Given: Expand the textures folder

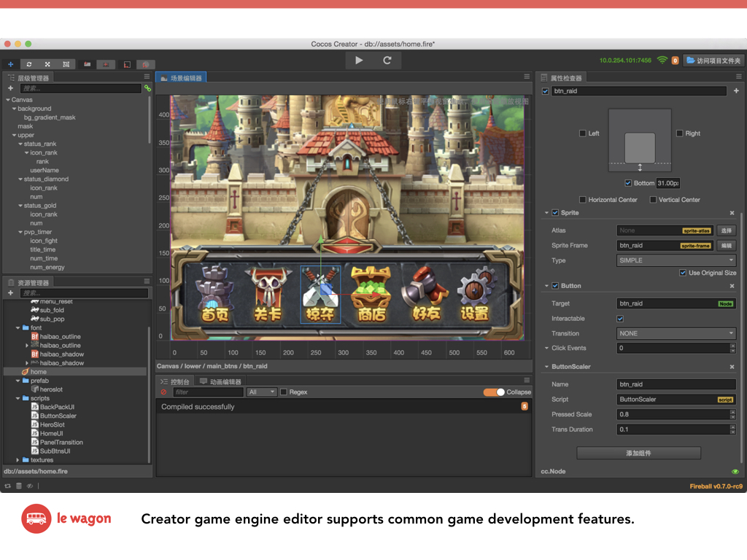Looking at the screenshot, I should click(x=18, y=460).
